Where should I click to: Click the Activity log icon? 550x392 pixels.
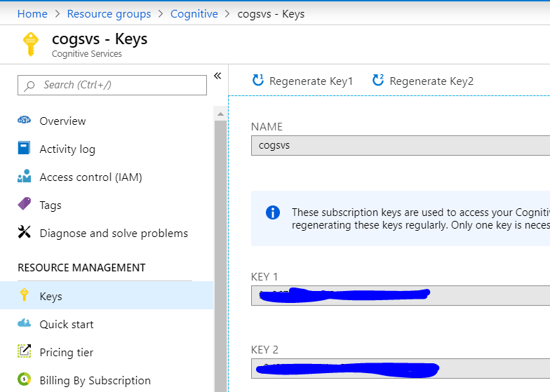[x=25, y=149]
